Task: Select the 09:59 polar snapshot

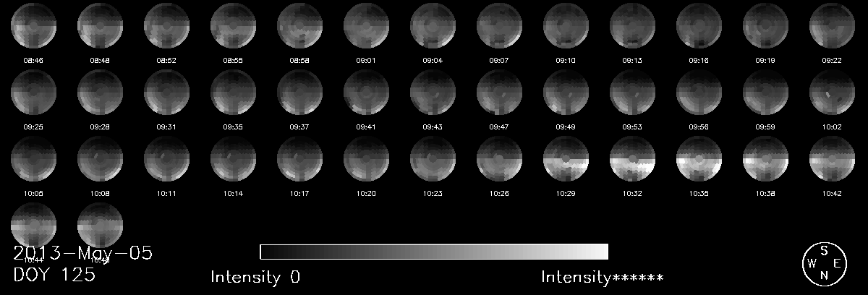Action: pos(766,93)
